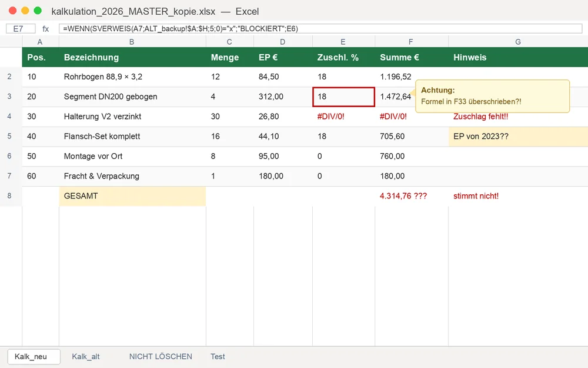Select column A header
This screenshot has width=588, height=368.
[x=40, y=42]
